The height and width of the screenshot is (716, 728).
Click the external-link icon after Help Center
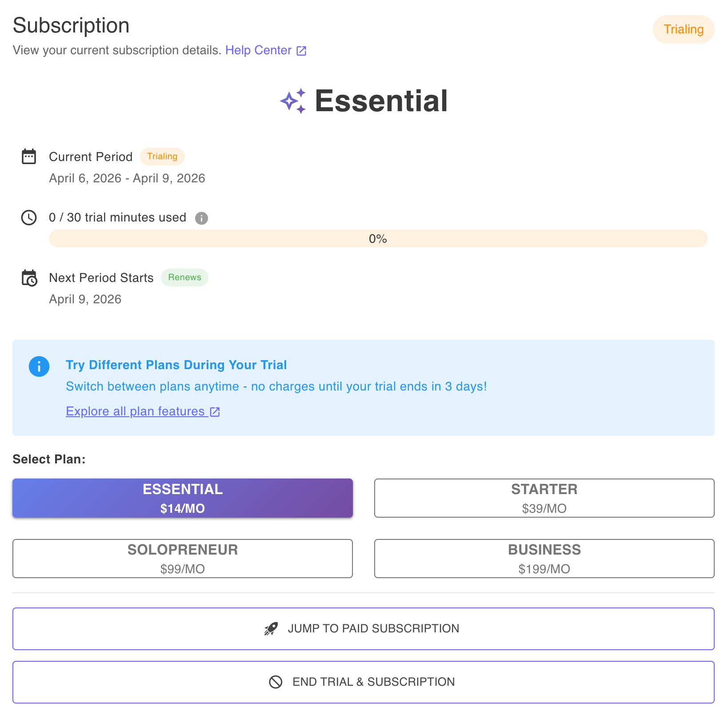click(301, 50)
